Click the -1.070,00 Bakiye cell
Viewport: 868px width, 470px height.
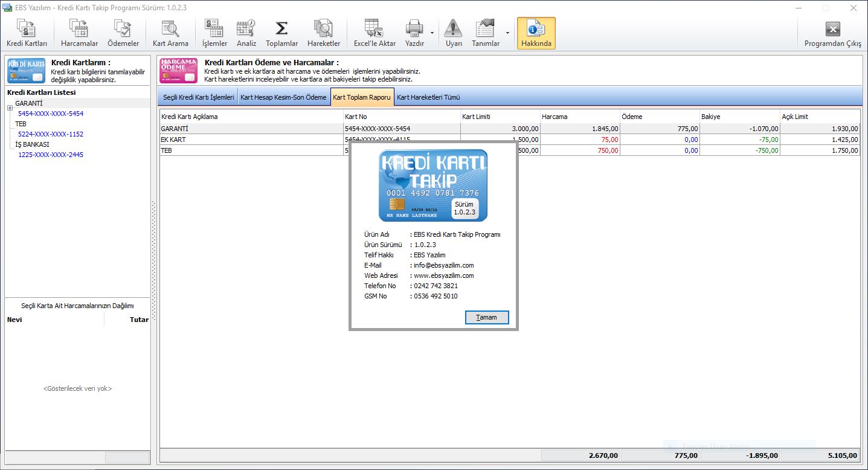[740, 129]
